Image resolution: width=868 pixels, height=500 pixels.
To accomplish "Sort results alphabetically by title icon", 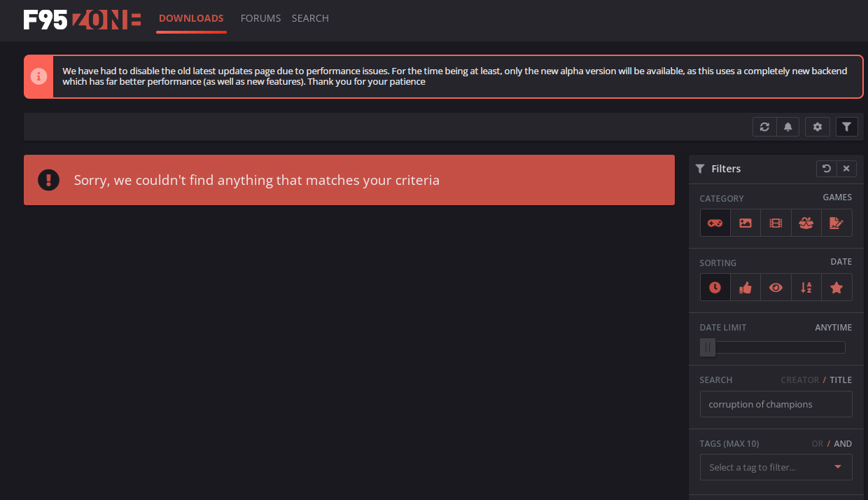I will [x=806, y=287].
